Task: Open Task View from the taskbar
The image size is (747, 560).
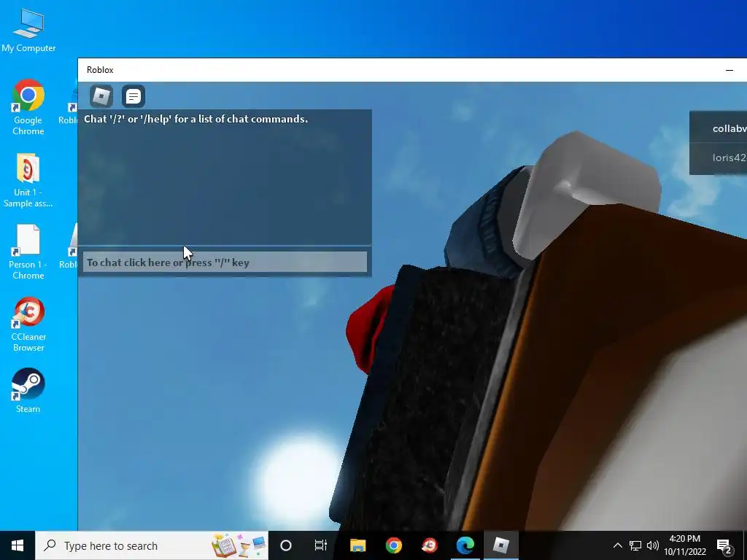Action: point(321,545)
